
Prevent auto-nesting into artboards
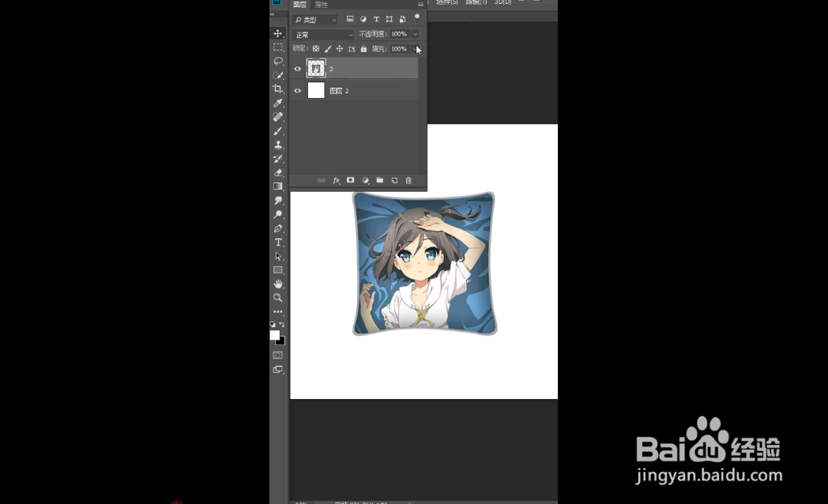coord(352,48)
